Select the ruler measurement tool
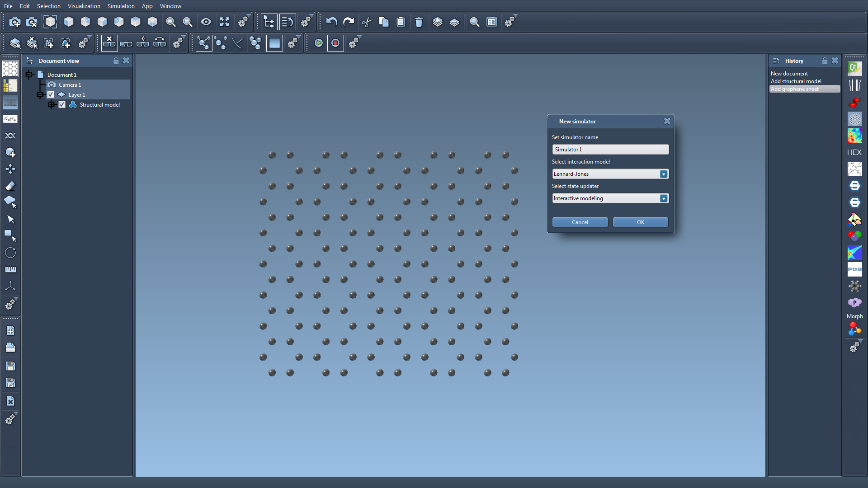The width and height of the screenshot is (868, 488). point(10,269)
